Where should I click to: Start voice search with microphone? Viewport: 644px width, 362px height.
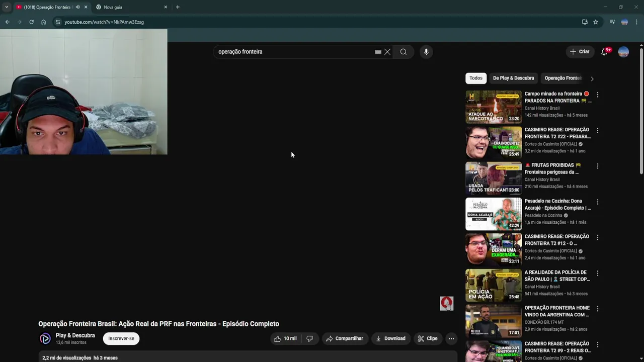coord(426,52)
